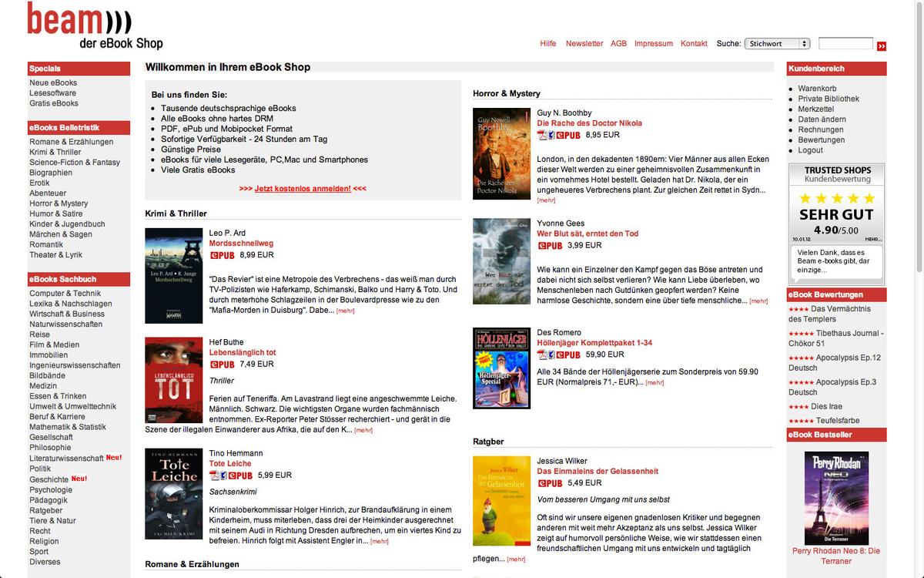This screenshot has width=924, height=578.
Task: Open the Literaturwissenschaft category
Action: coord(66,459)
